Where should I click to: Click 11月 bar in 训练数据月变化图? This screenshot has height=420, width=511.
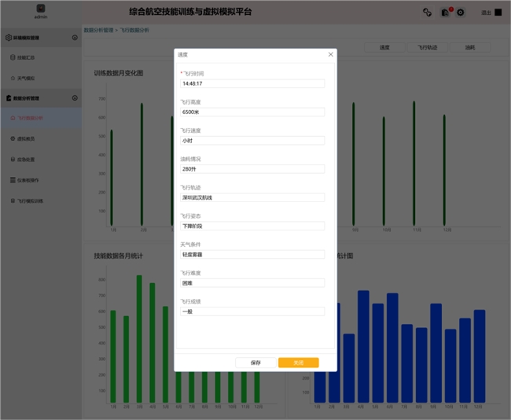coord(414,164)
